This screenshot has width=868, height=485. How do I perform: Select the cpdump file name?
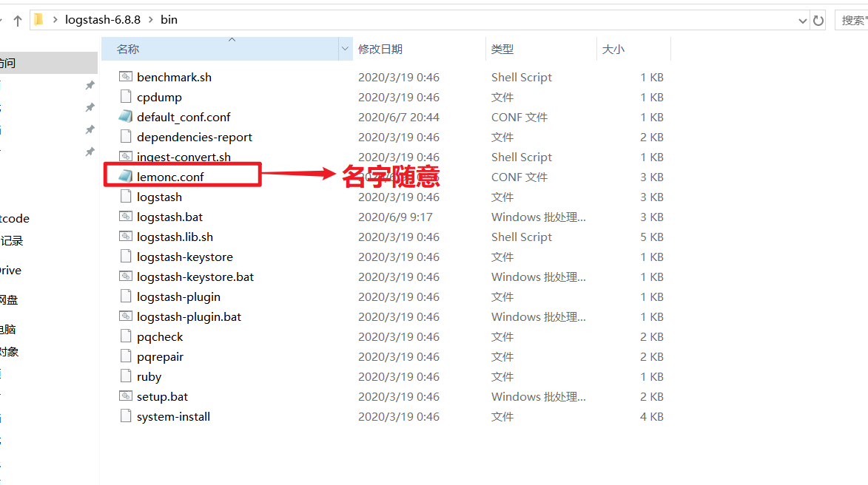pos(159,98)
